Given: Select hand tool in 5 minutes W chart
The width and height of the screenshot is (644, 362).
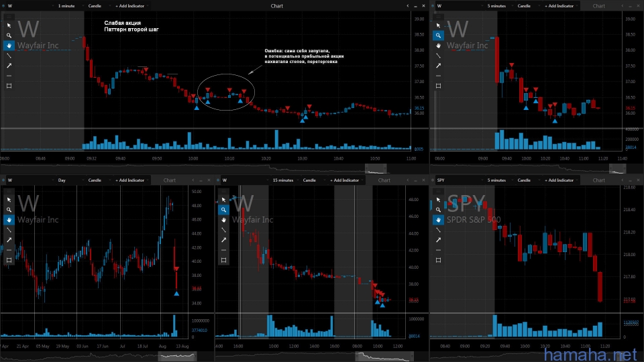Looking at the screenshot, I should point(438,46).
